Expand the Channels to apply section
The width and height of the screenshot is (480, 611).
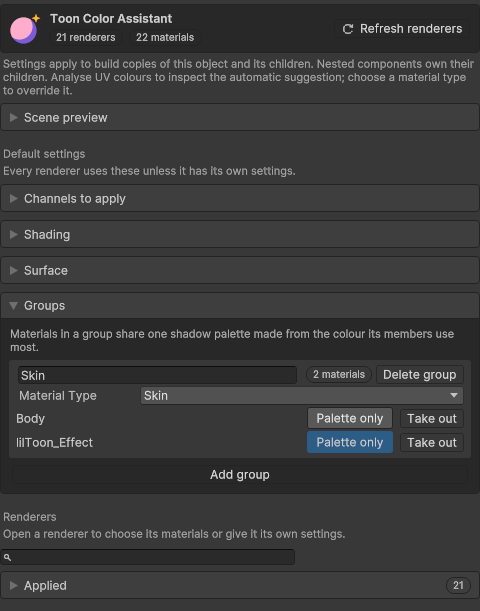point(240,199)
